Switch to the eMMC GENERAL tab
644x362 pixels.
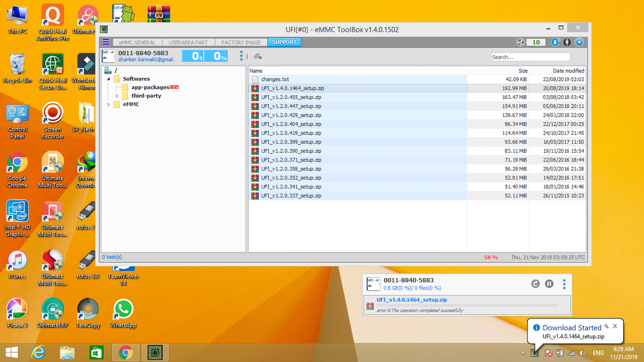[137, 42]
